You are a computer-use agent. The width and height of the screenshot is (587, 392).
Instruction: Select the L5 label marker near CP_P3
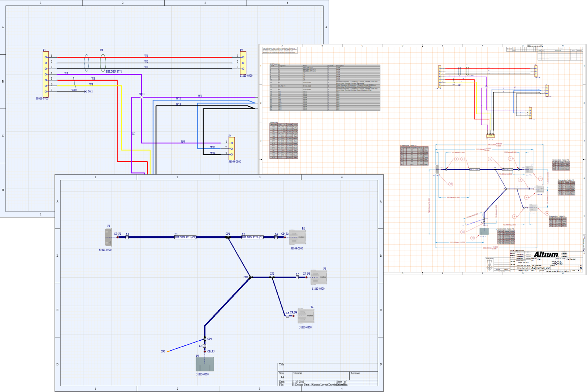click(298, 277)
